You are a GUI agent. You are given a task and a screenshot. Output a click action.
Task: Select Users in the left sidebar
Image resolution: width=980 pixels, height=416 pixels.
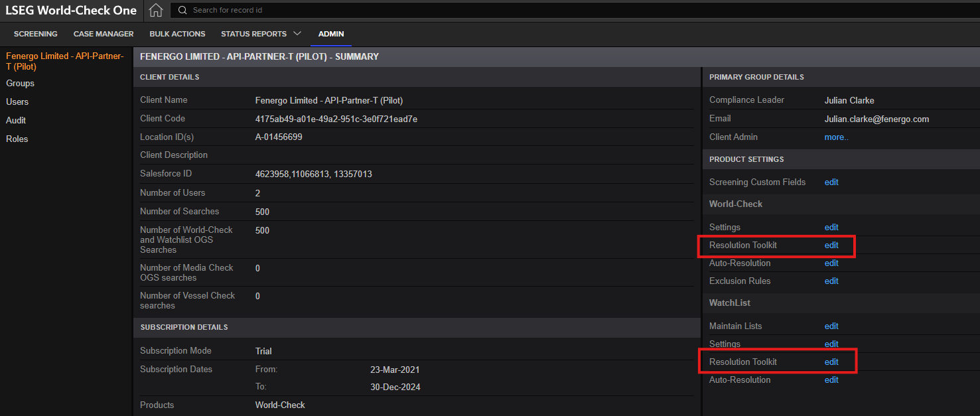17,102
